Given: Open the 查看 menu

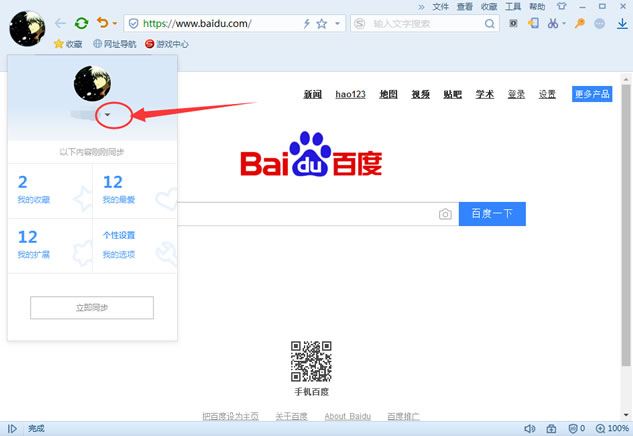Looking at the screenshot, I should 465,7.
